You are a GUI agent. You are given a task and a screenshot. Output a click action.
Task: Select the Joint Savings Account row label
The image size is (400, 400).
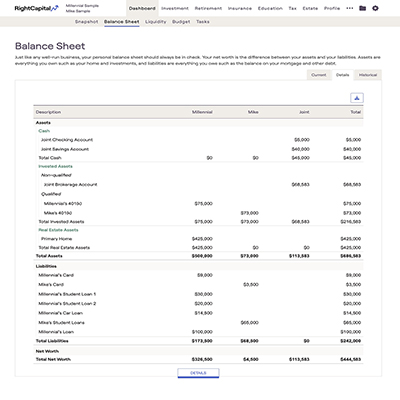pyautogui.click(x=65, y=149)
